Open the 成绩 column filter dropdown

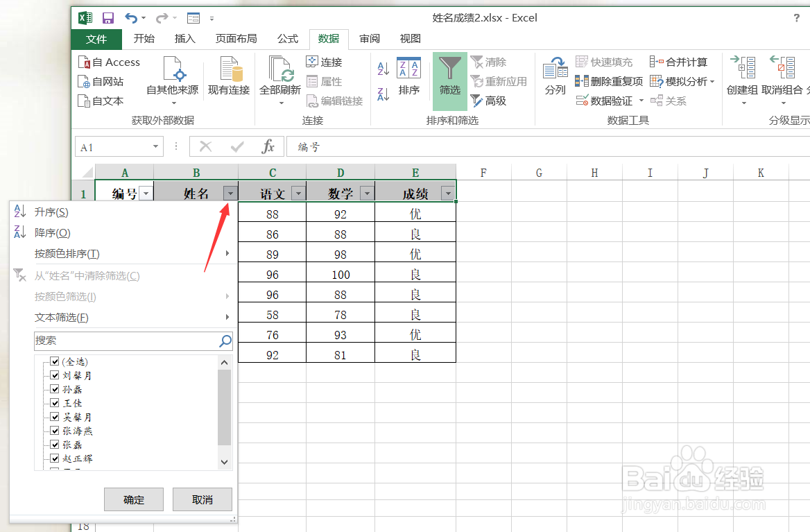click(448, 192)
